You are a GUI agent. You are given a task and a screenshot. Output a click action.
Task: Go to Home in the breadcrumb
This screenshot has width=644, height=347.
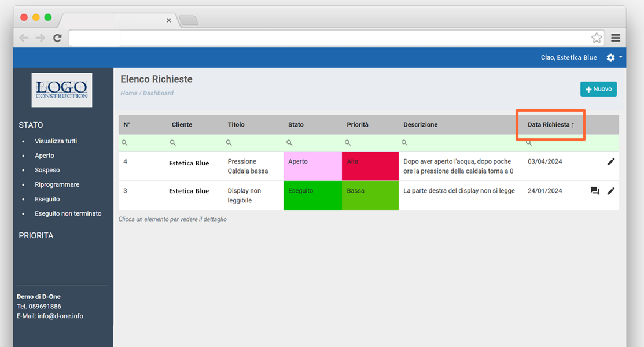coord(128,93)
